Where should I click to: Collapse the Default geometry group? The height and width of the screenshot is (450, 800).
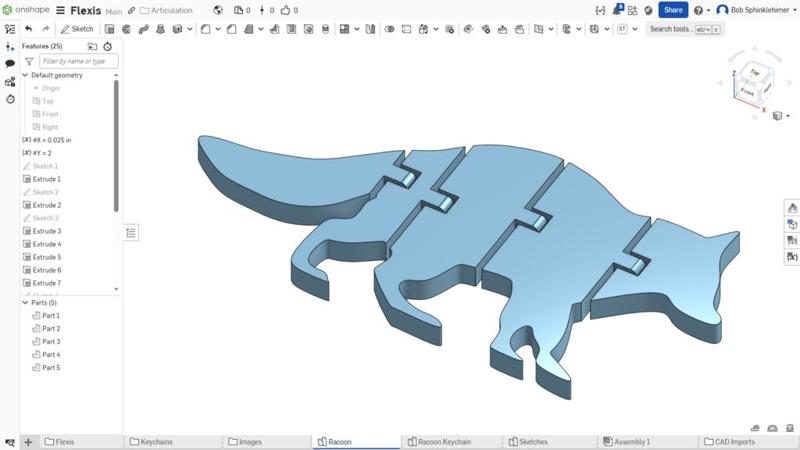26,75
